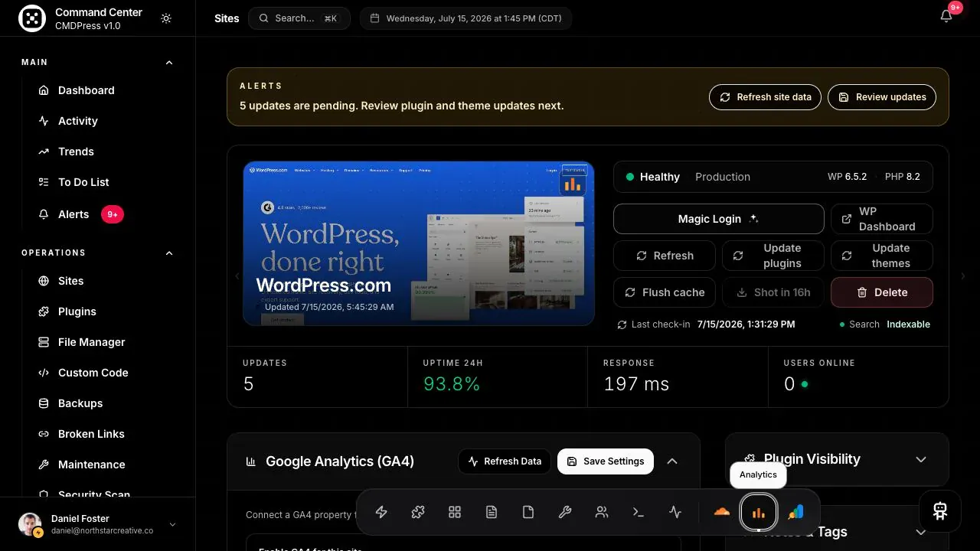Click the users icon in the dock
The height and width of the screenshot is (551, 980).
[602, 513]
